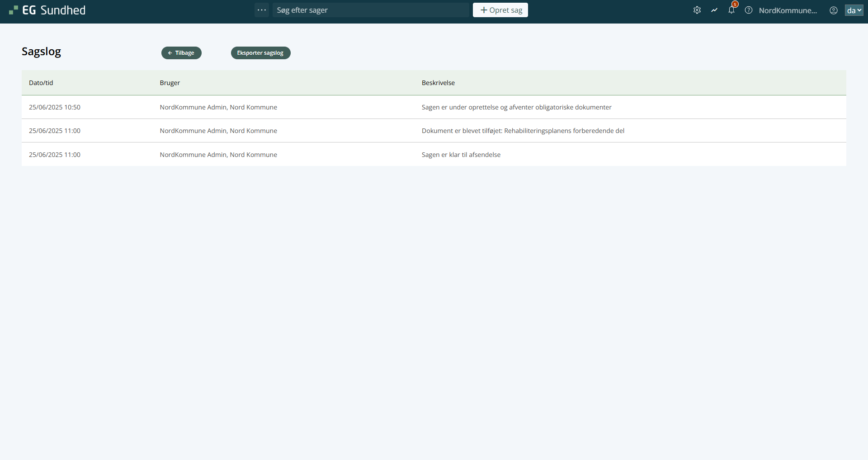The height and width of the screenshot is (460, 868).
Task: Open the three-dots menu beside search
Action: [x=262, y=10]
